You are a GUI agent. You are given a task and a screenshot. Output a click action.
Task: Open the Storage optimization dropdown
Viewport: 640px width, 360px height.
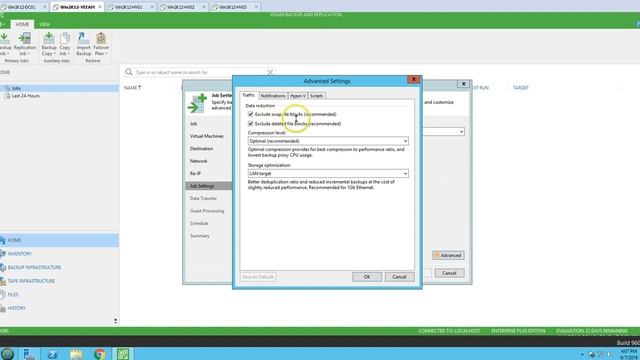(328, 173)
